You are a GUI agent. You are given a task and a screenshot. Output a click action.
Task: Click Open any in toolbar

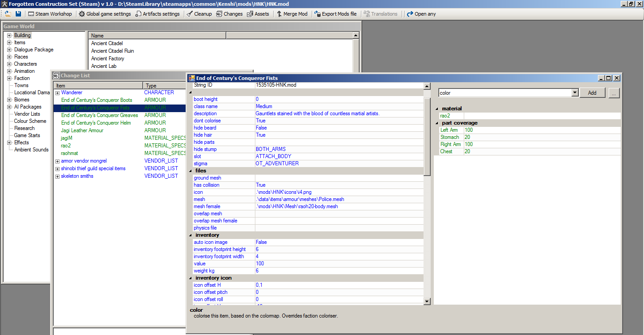click(421, 14)
